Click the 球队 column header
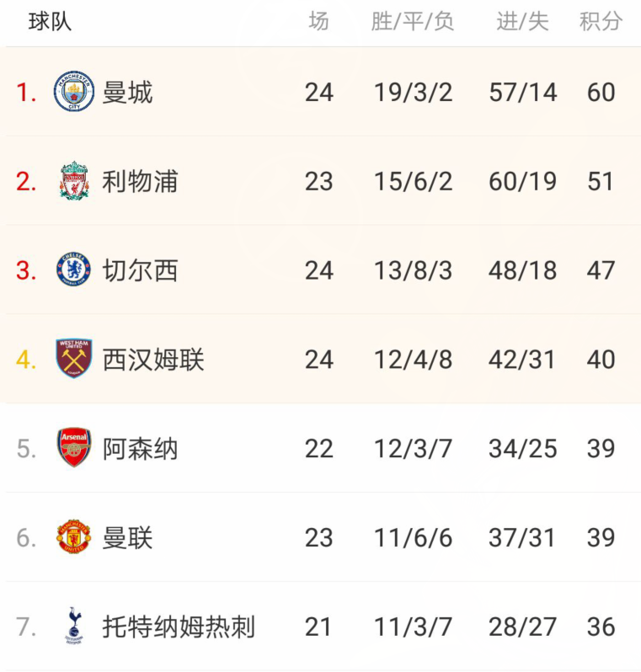This screenshot has width=641, height=672. click(x=50, y=21)
